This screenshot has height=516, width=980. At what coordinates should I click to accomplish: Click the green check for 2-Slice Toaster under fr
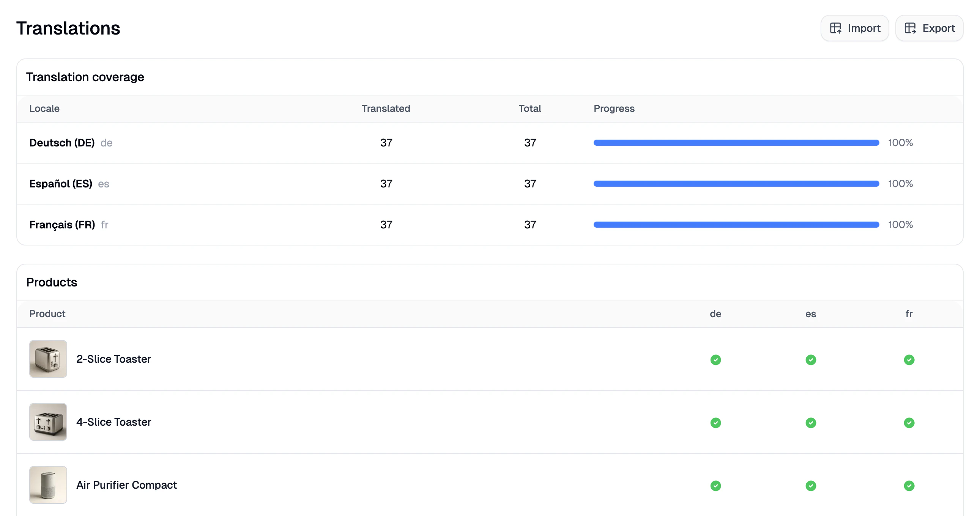909,359
